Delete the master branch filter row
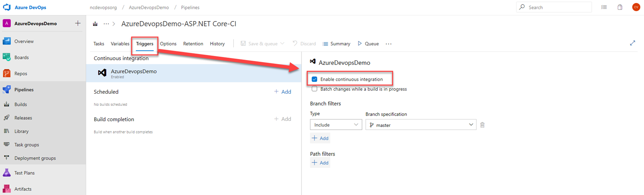This screenshot has width=644, height=195. click(482, 125)
